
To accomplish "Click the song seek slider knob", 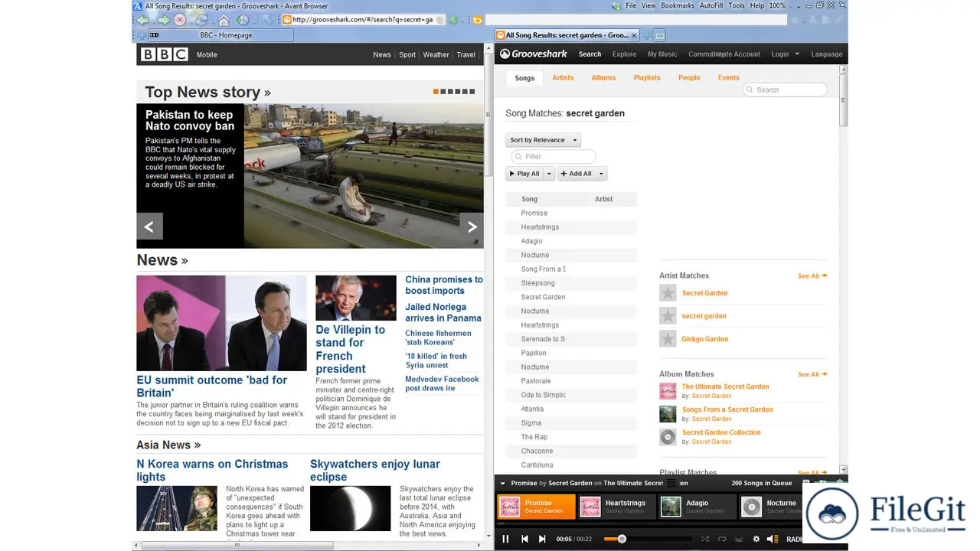I will [622, 540].
